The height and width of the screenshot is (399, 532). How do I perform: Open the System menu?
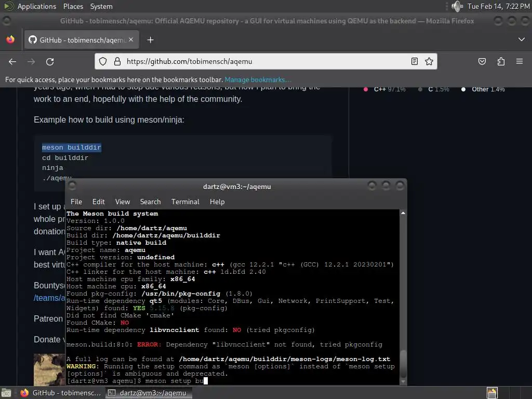(101, 6)
